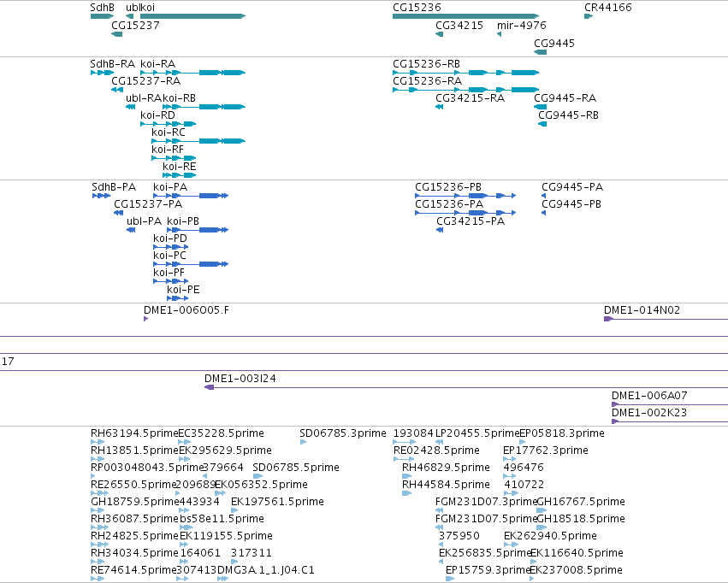Select the CG9445 gene glyph
This screenshot has width=728, height=583.
[540, 52]
